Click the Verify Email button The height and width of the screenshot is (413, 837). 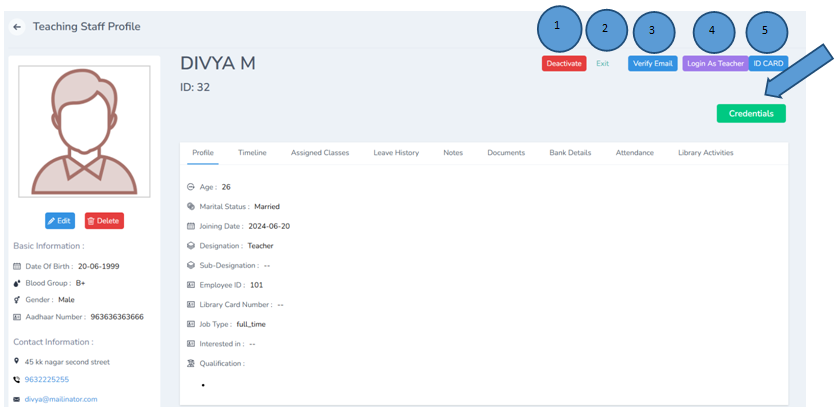(x=652, y=63)
